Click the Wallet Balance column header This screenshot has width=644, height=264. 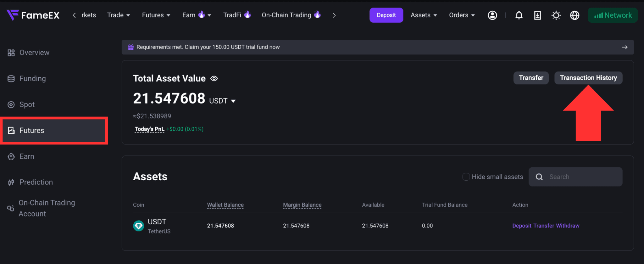[225, 205]
